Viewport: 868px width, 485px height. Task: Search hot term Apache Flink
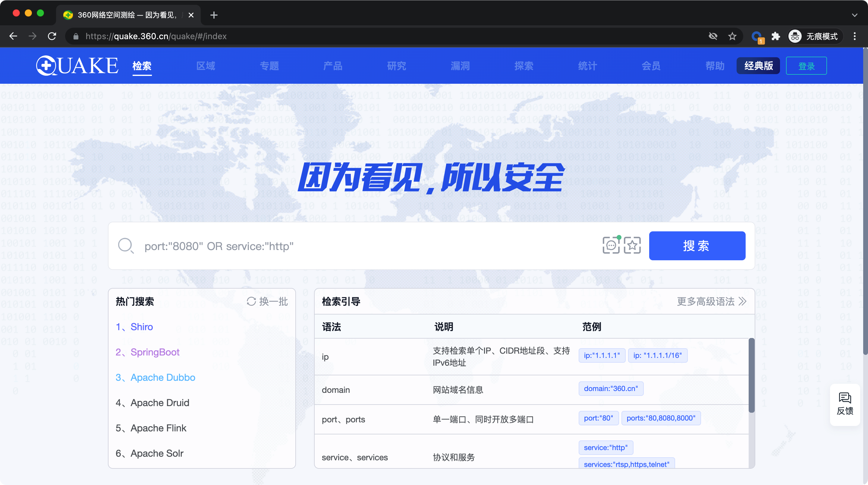151,428
